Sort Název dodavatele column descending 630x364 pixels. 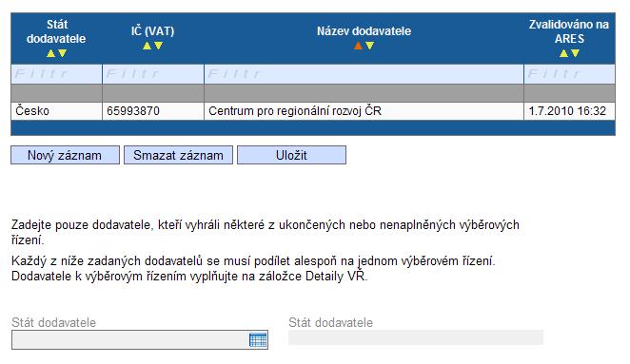pos(369,46)
